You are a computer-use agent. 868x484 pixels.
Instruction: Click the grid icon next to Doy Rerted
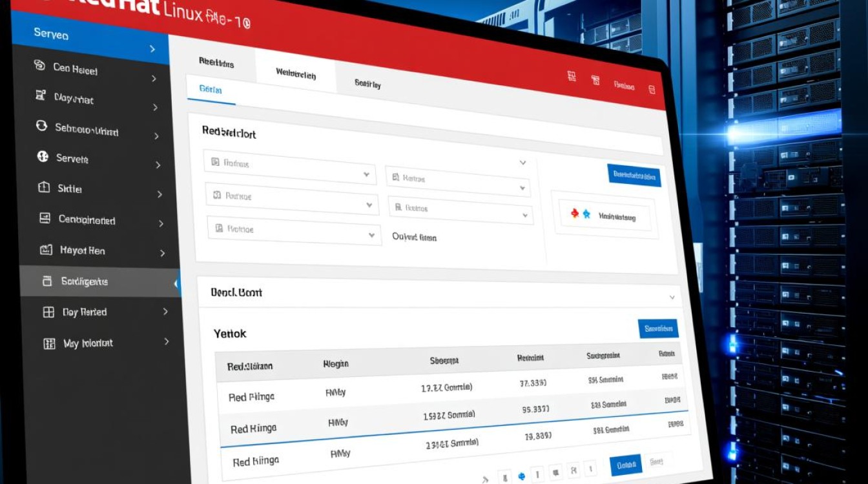pos(48,312)
